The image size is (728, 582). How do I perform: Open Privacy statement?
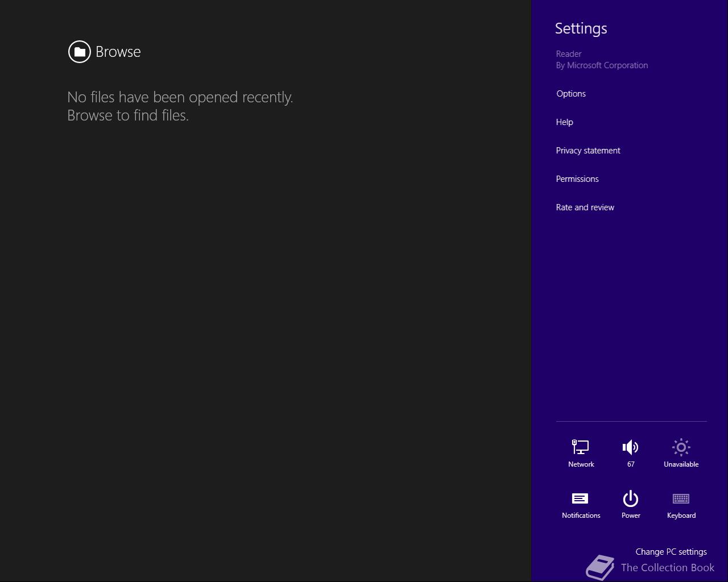pos(588,151)
